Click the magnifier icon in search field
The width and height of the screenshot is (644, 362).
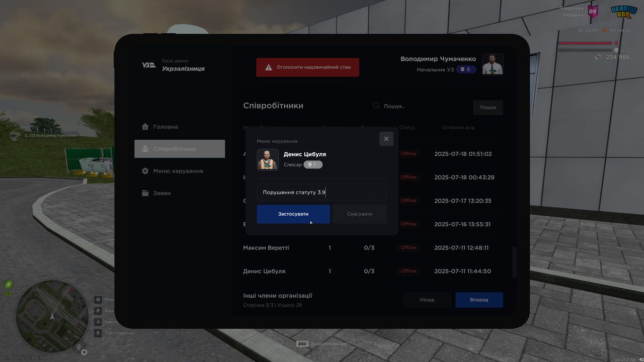[x=376, y=106]
